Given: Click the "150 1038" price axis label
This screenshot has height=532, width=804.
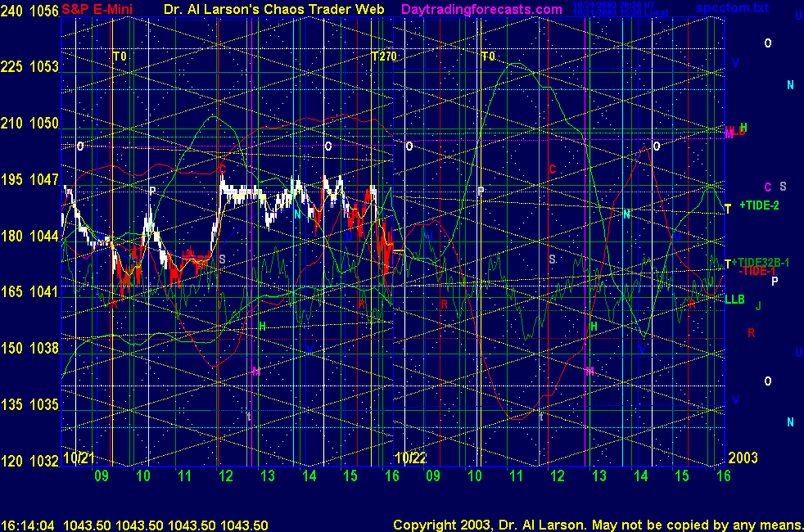Looking at the screenshot, I should click(x=29, y=348).
